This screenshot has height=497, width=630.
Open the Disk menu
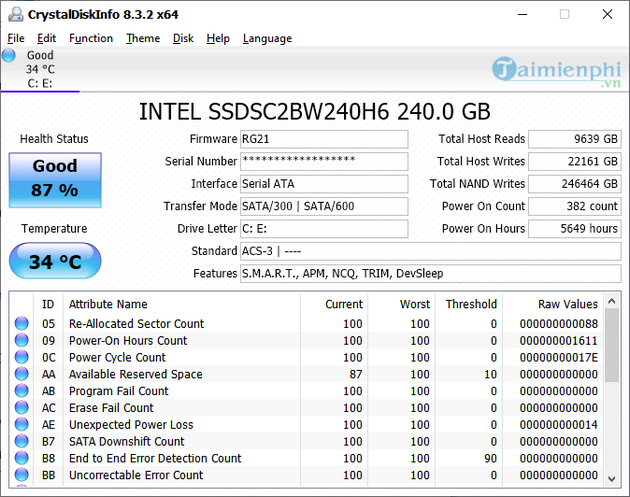[183, 38]
